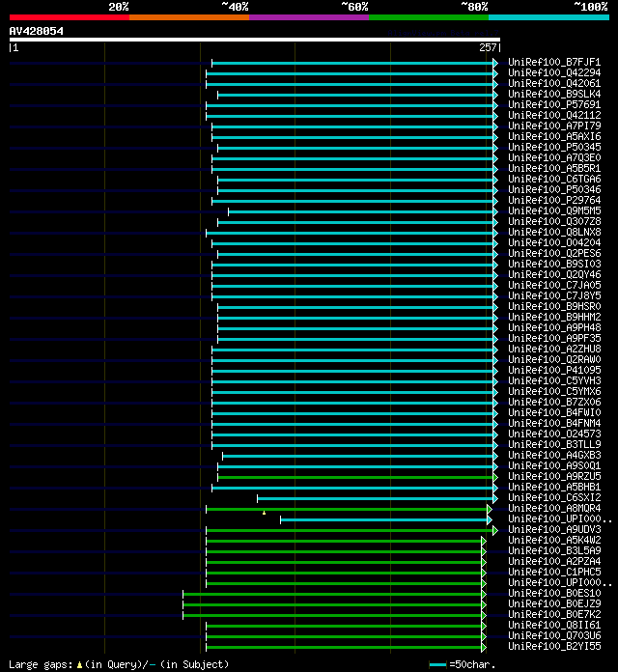Click the cyan ~100% identity legend segment
618x672 pixels.
pos(549,17)
